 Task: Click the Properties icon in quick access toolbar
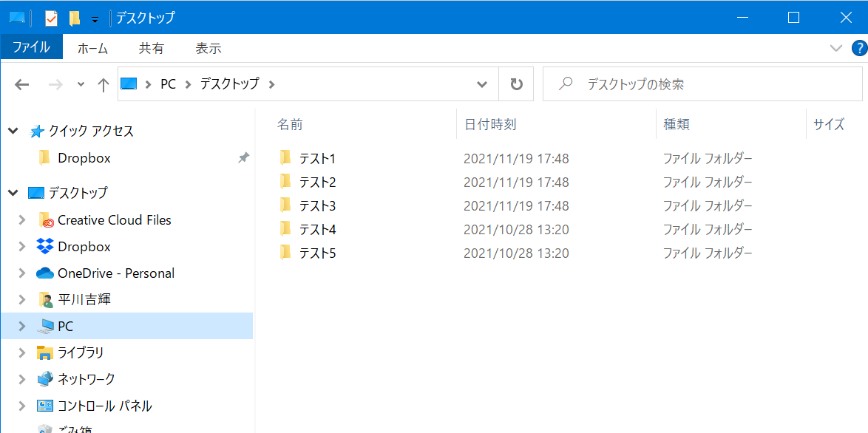(x=51, y=18)
